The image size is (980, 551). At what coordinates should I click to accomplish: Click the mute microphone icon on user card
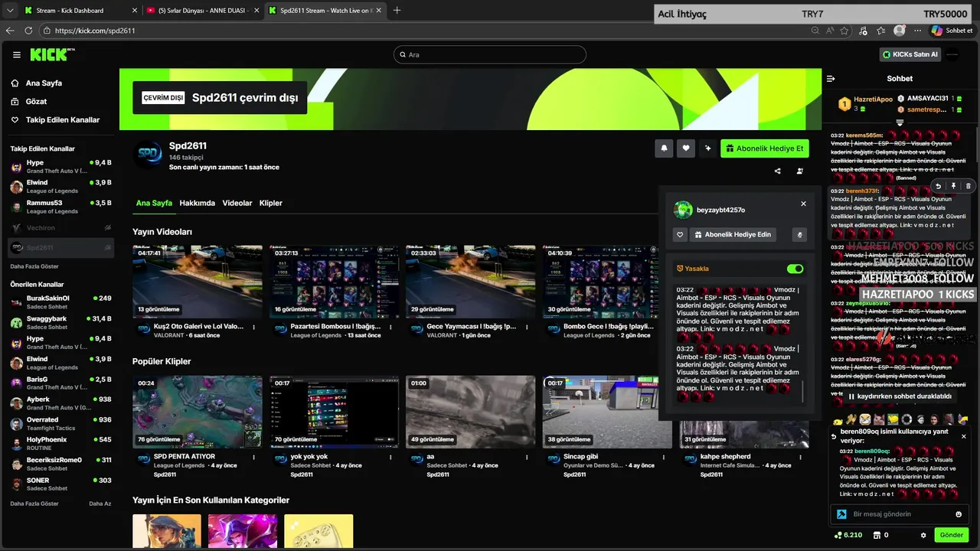pos(800,234)
